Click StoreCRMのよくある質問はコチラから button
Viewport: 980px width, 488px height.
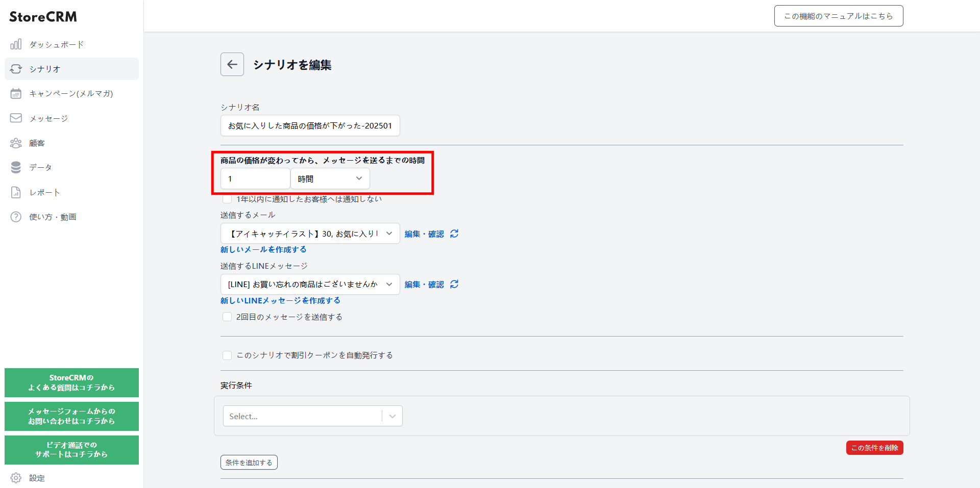[x=71, y=382]
